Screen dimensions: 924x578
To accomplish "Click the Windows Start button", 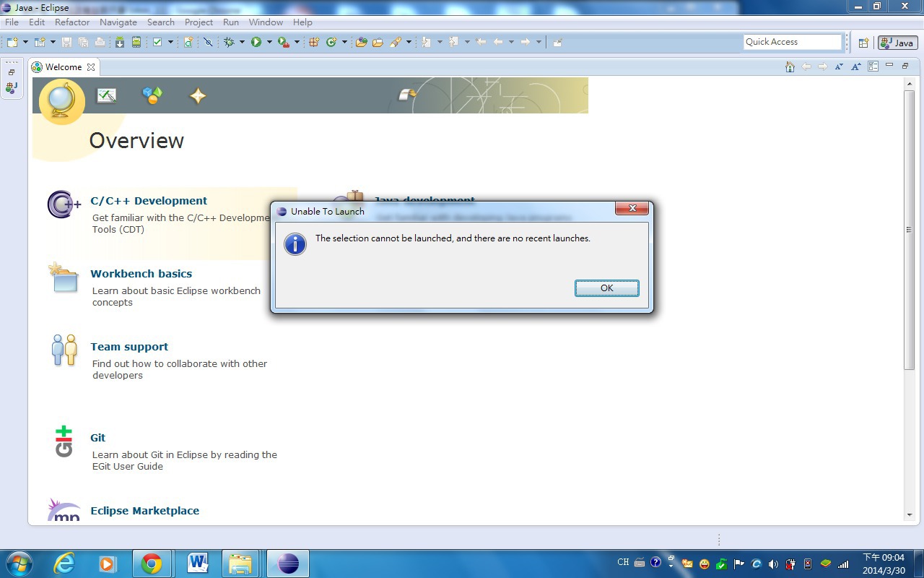I will 19,564.
